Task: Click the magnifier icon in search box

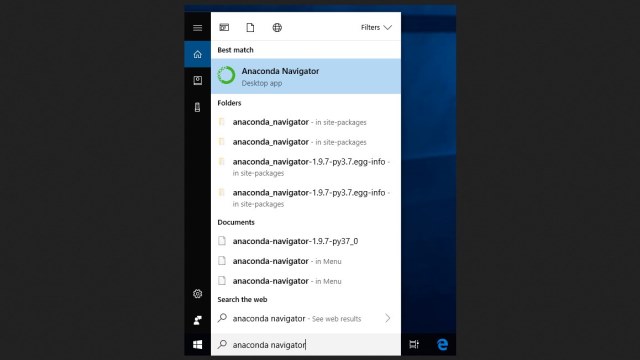Action: pos(222,344)
